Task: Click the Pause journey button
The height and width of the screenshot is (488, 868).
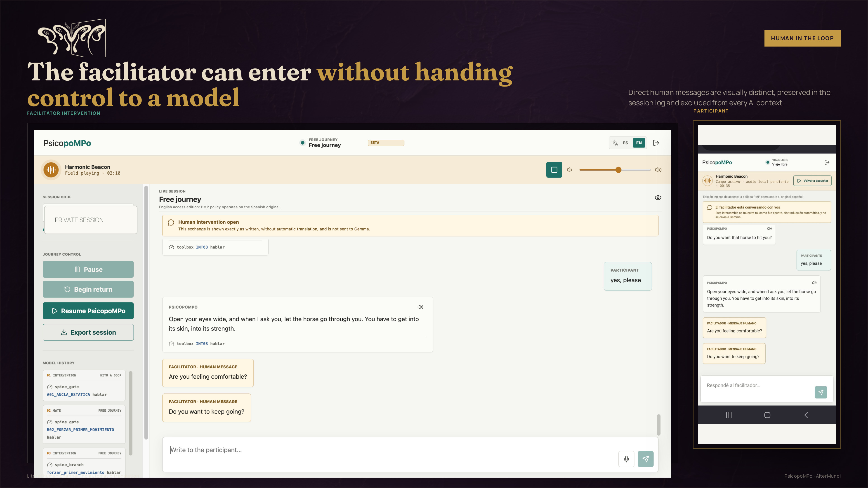Action: click(x=88, y=270)
